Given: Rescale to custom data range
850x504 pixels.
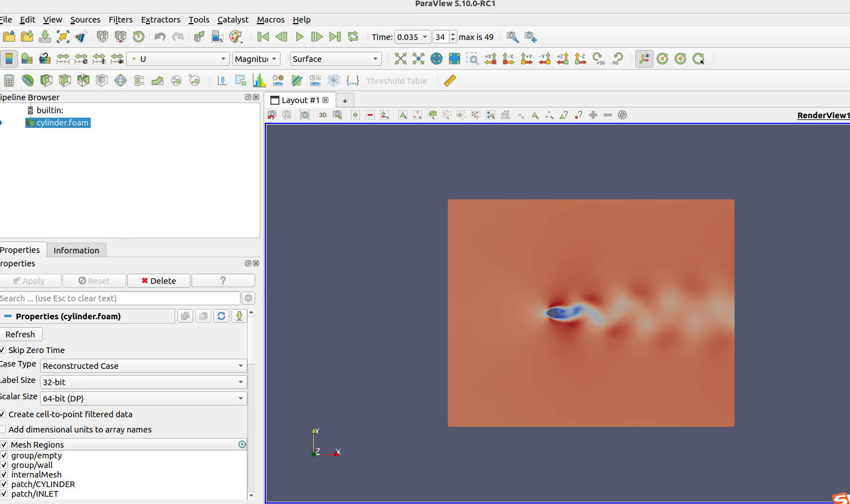Looking at the screenshot, I should 81,59.
